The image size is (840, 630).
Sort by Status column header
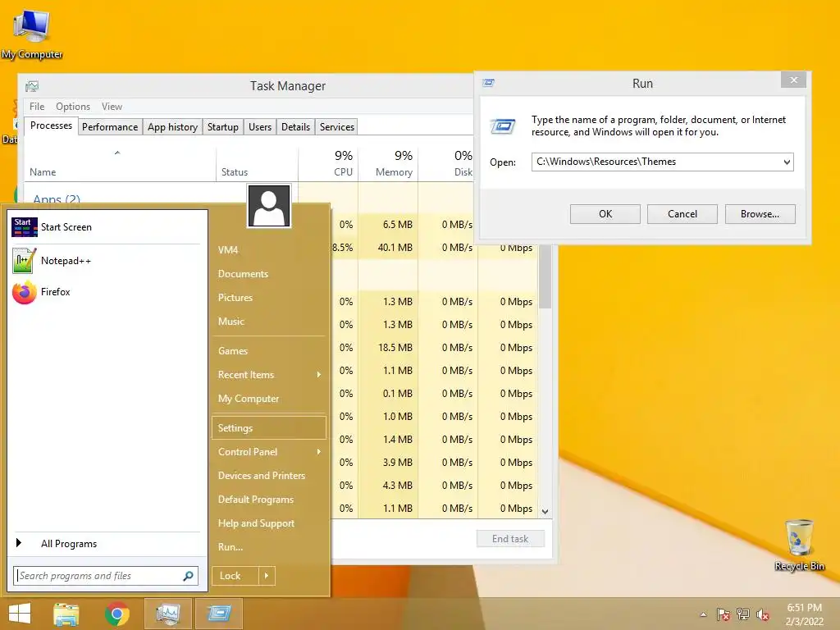(x=257, y=163)
